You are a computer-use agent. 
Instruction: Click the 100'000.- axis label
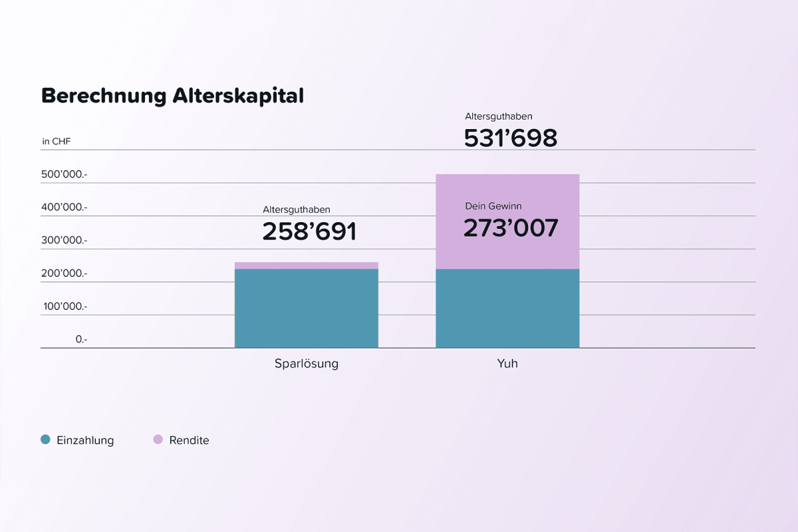pos(65,307)
